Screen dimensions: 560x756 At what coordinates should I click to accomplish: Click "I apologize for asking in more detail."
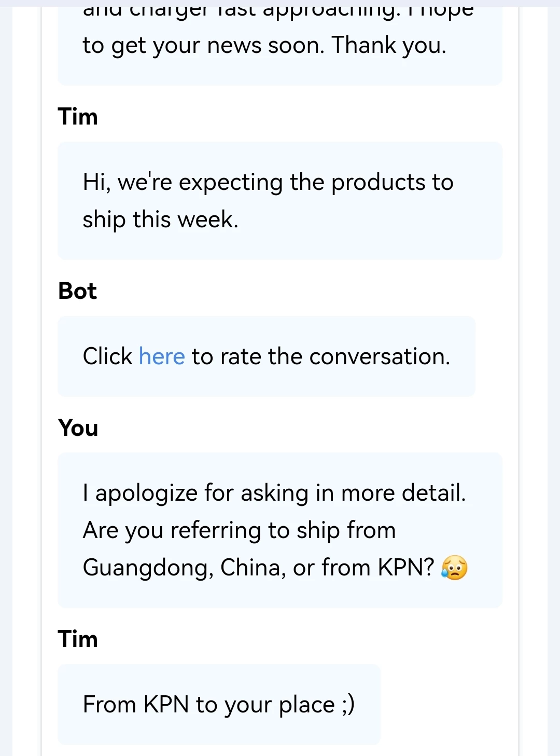pyautogui.click(x=274, y=493)
